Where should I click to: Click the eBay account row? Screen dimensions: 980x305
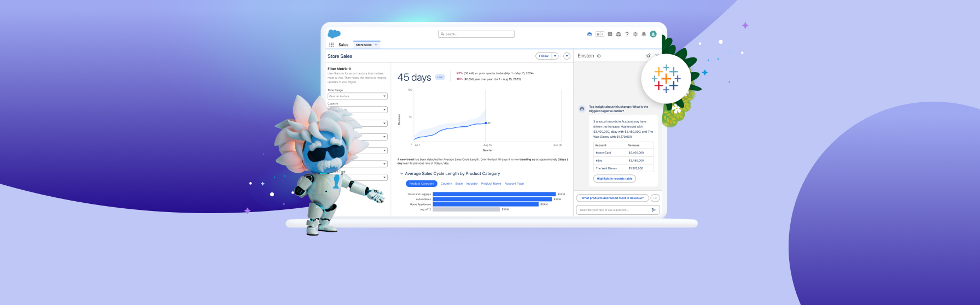coord(623,161)
